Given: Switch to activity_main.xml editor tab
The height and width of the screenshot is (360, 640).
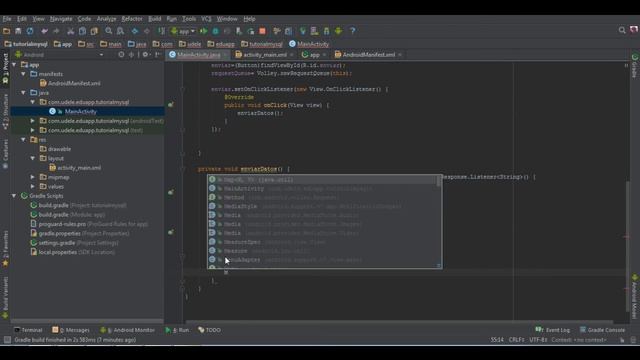Looking at the screenshot, I should tap(265, 55).
